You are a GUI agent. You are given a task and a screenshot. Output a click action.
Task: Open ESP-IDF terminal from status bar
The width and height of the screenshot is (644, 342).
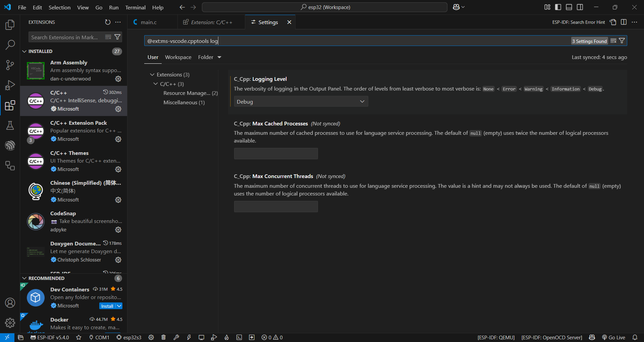(x=239, y=337)
